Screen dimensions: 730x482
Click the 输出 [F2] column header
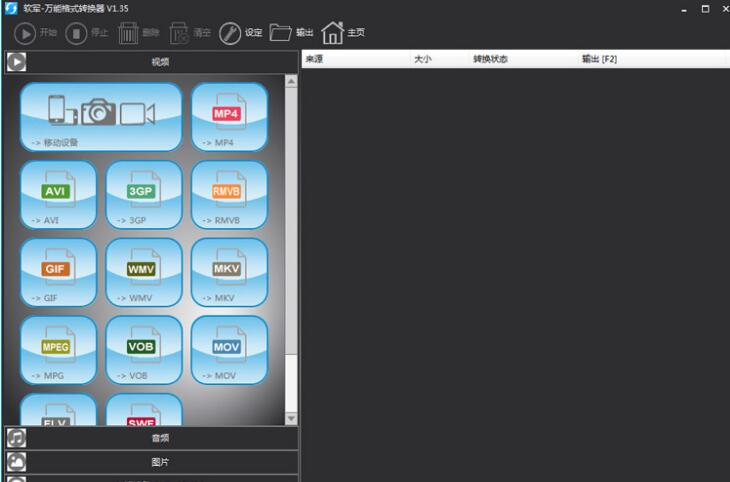[600, 60]
